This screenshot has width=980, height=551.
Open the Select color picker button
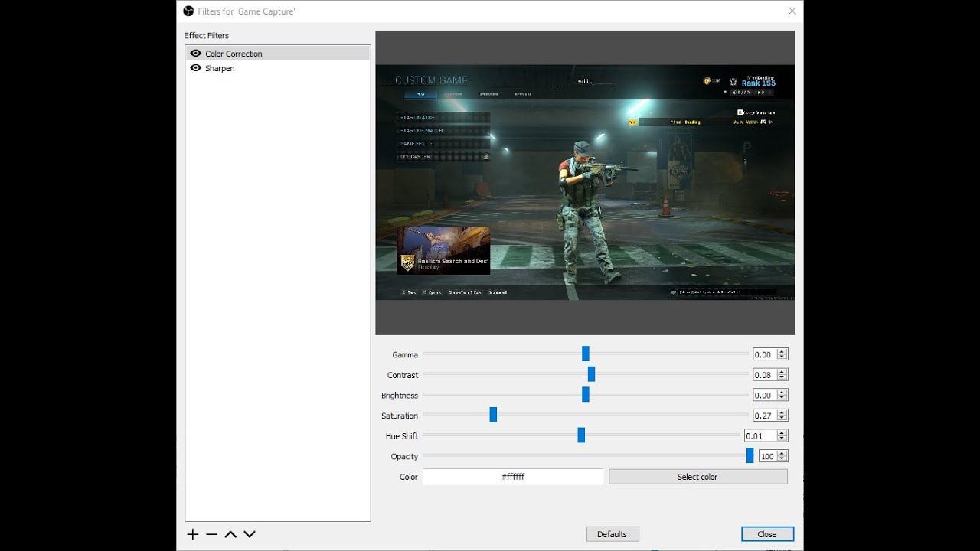[x=697, y=477]
